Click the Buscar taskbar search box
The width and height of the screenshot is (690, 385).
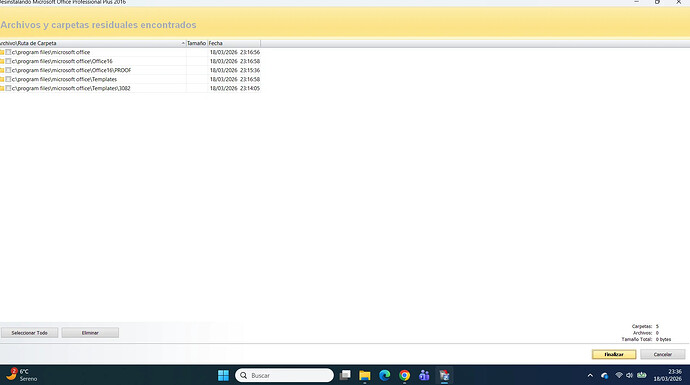[285, 375]
